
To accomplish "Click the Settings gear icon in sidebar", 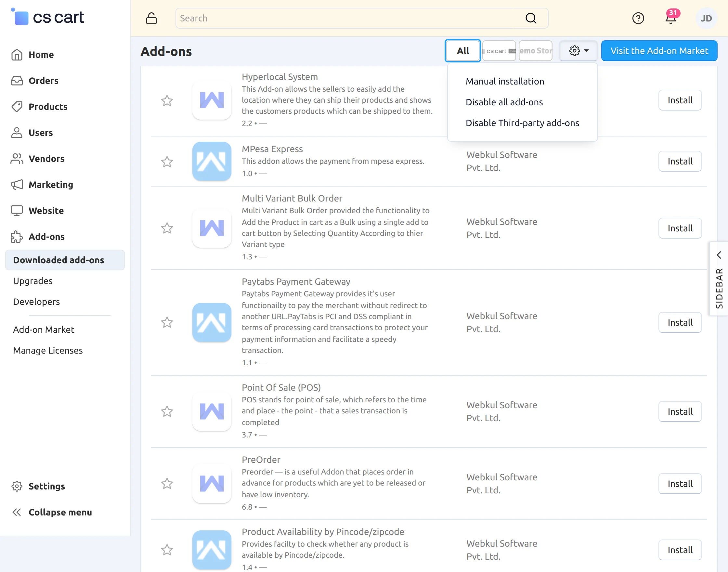I will pos(17,486).
